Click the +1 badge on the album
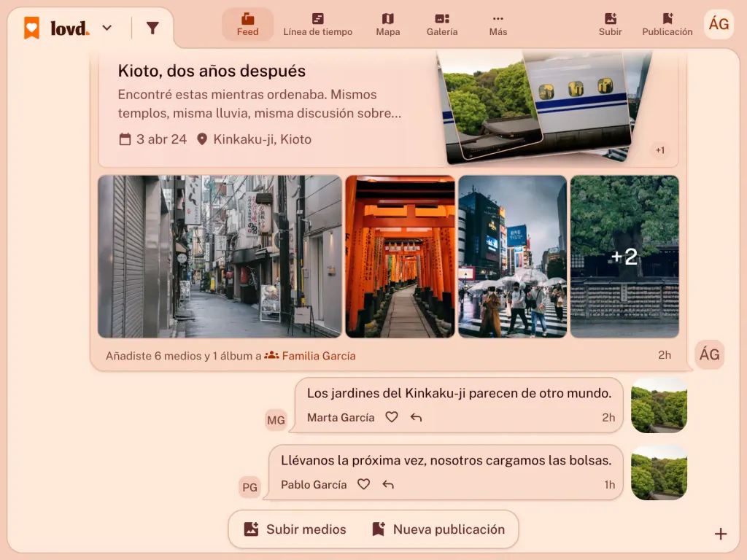This screenshot has height=560, width=747. point(659,150)
